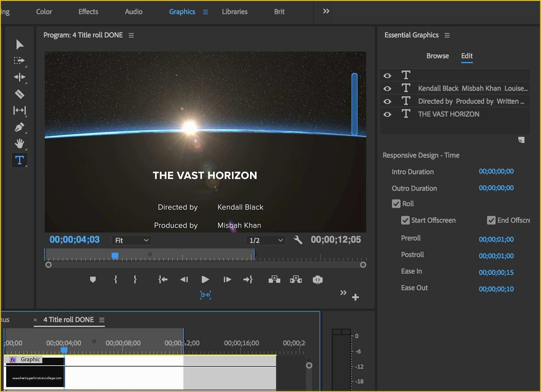Go to Out point

[x=248, y=279]
